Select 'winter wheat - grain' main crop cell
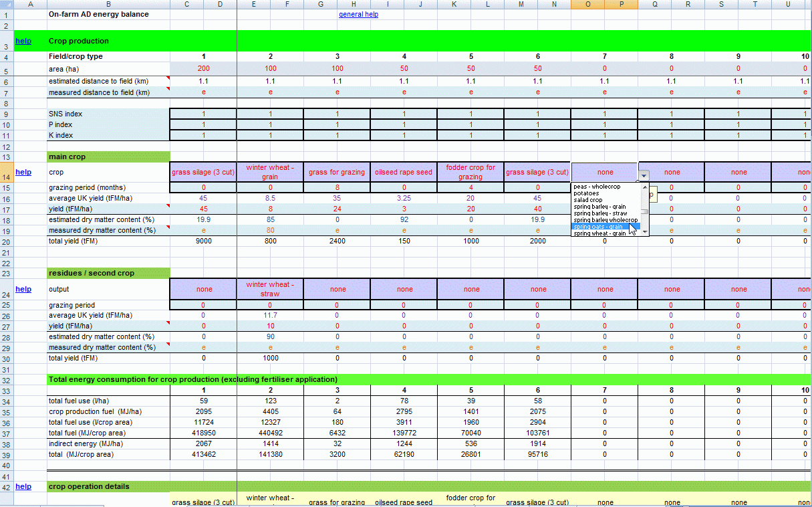Screen dimensions: 812x507 (x=270, y=172)
